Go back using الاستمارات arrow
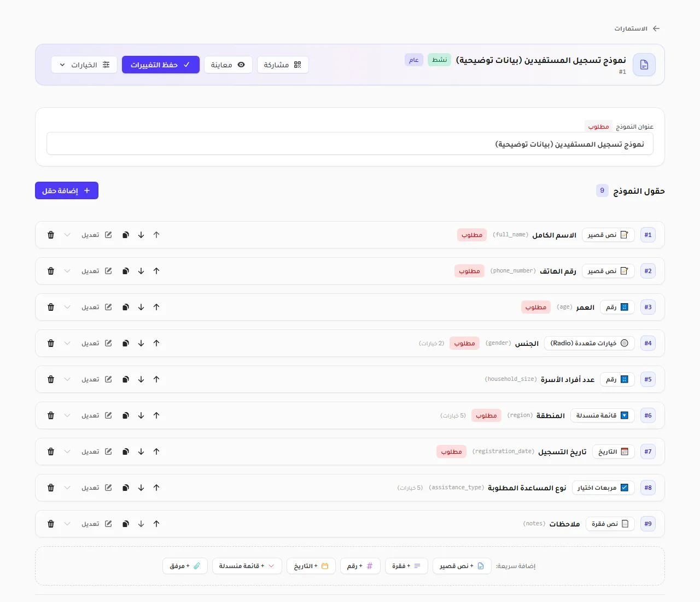700x602 pixels. pos(656,28)
